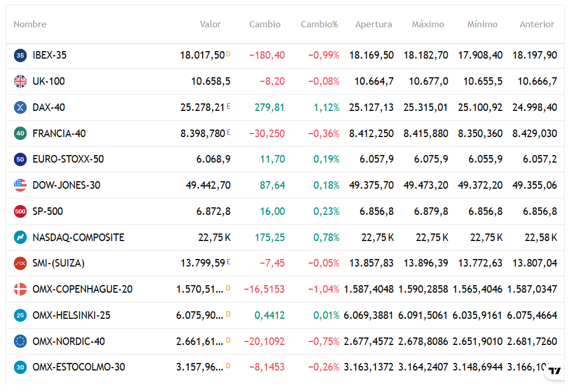Sort by the Cambio% column header

pyautogui.click(x=319, y=24)
